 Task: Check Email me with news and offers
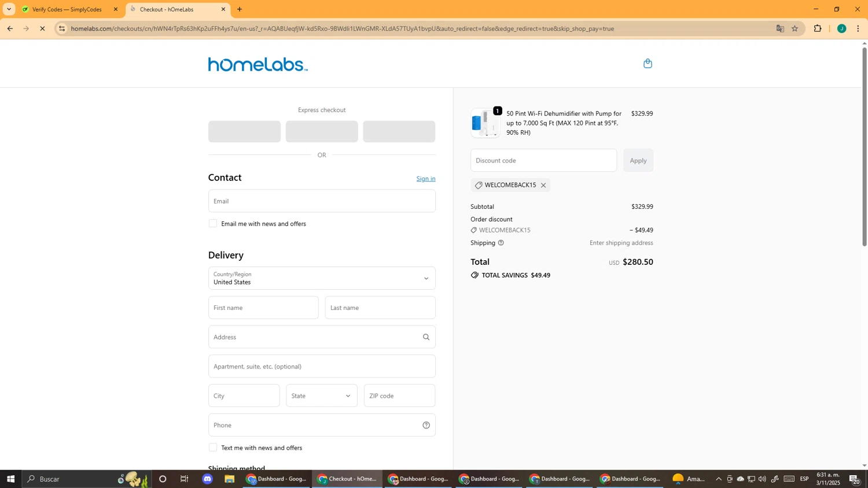click(213, 223)
